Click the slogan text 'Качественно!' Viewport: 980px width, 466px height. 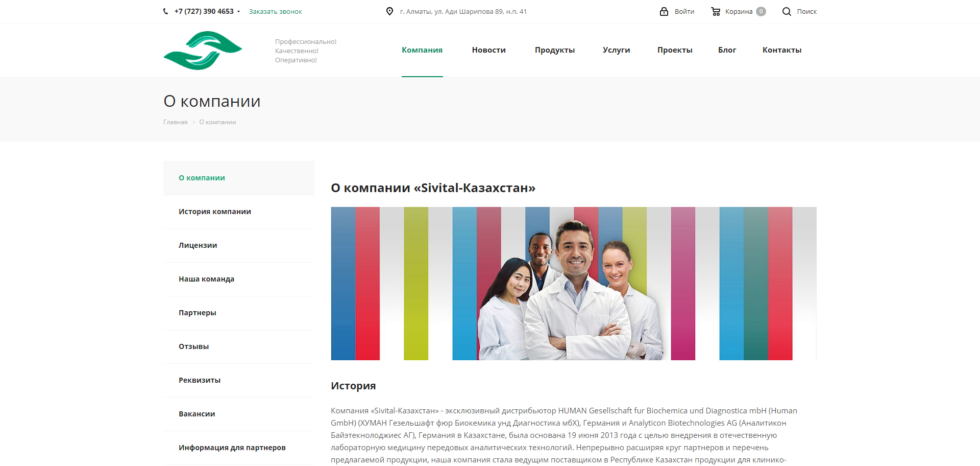click(x=297, y=51)
